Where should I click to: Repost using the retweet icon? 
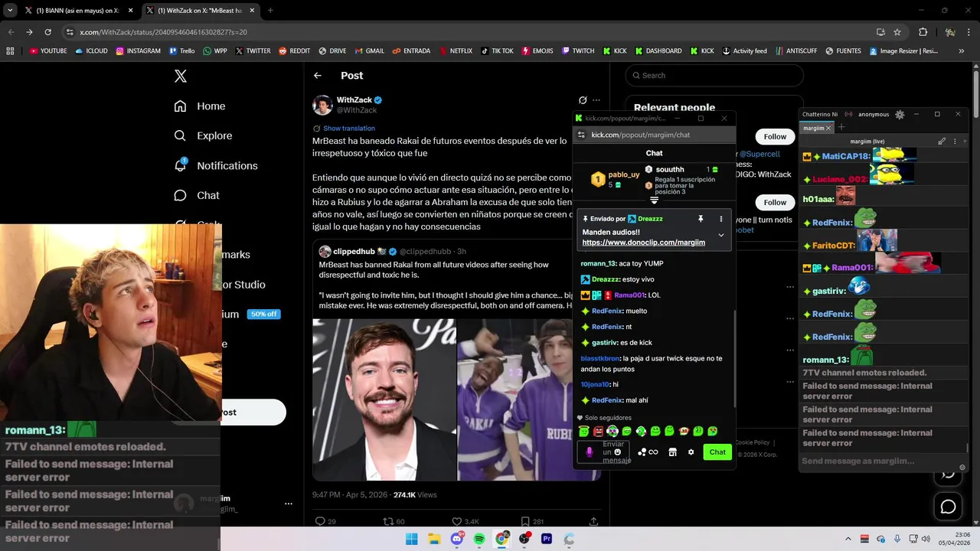(388, 521)
